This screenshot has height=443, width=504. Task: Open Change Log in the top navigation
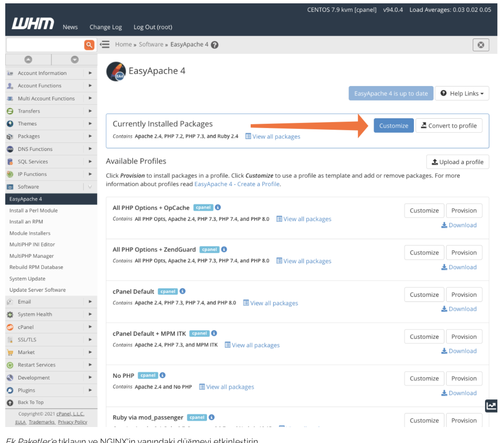point(105,27)
